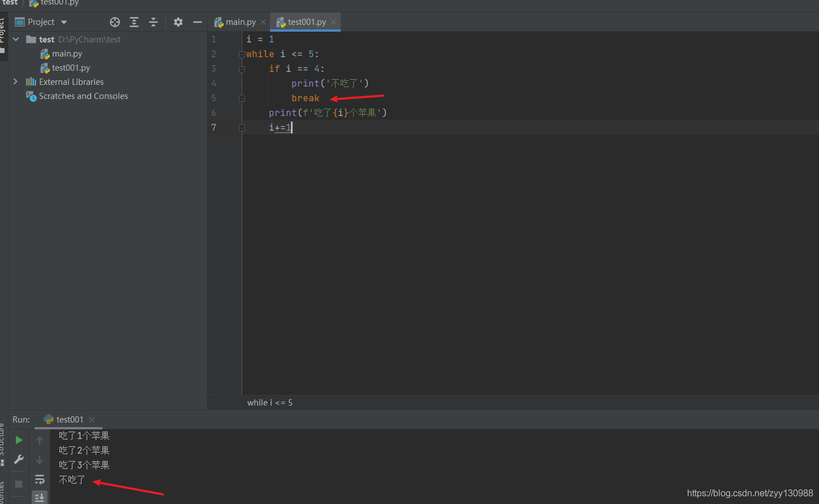Click the Locate/Select Opened File target icon
Viewport: 819px width, 504px height.
pos(115,22)
